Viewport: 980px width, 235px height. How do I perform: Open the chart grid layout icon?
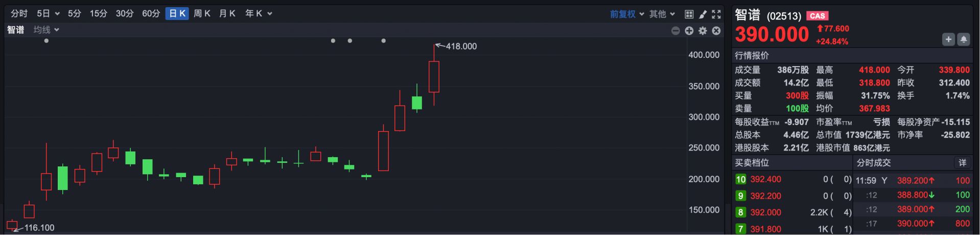click(689, 14)
